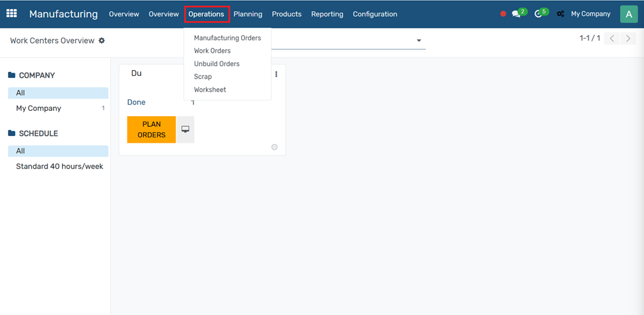Open the user avatar 'A' menu
Image resolution: width=644 pixels, height=315 pixels.
[x=628, y=14]
